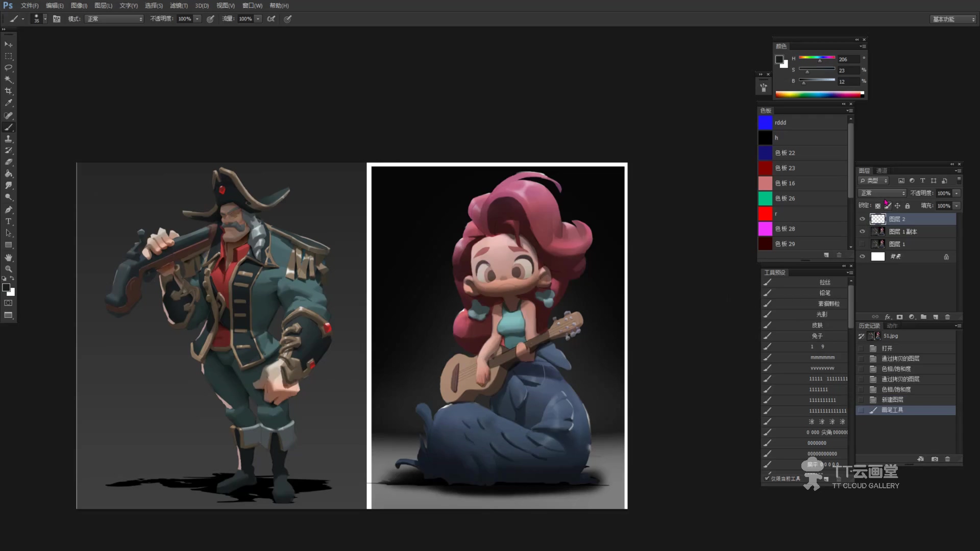Open the brush blending mode dropdown
The height and width of the screenshot is (551, 980).
click(x=114, y=19)
